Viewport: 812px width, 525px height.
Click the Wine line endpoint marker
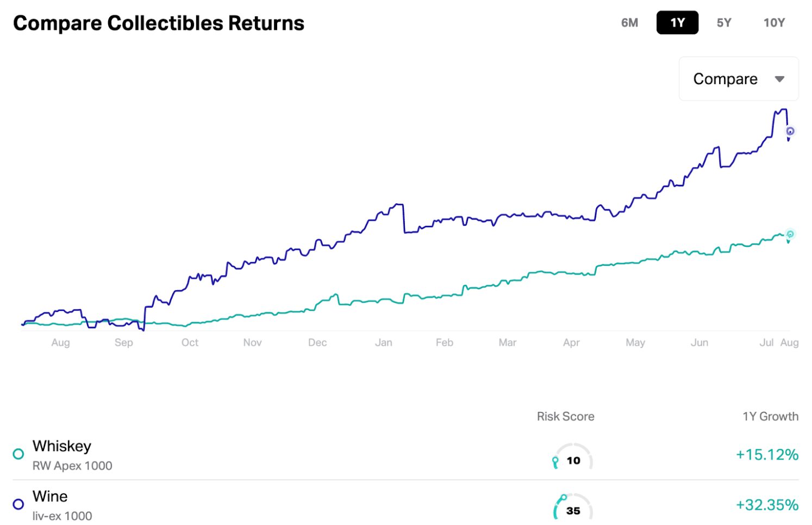click(790, 131)
